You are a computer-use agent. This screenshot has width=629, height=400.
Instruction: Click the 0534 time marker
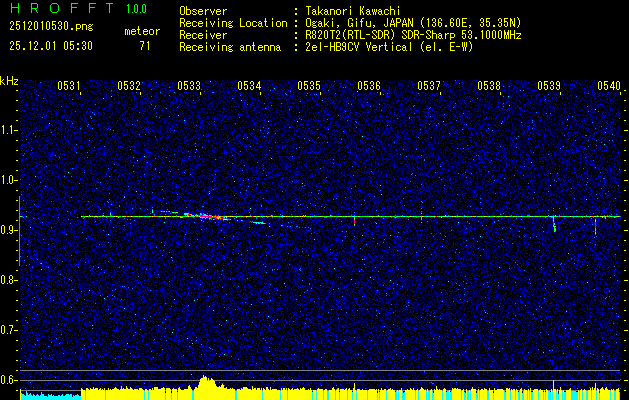coord(249,85)
